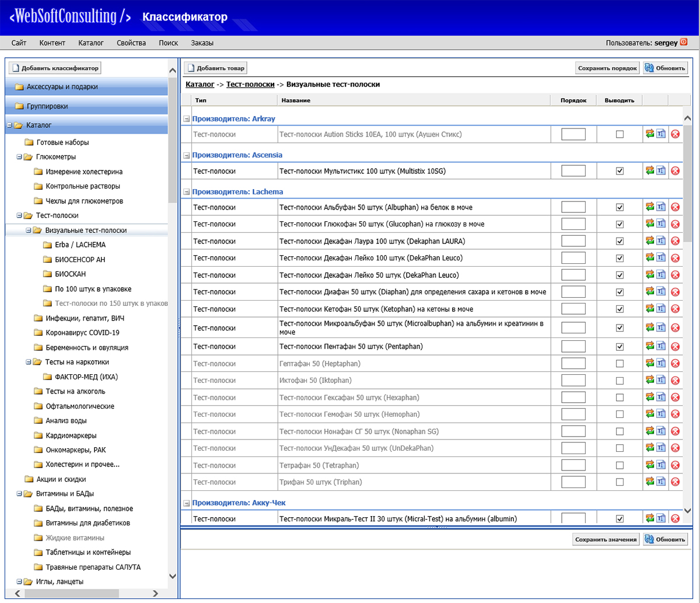The width and height of the screenshot is (700, 603).
Task: Click text edit icon for Multistix 10SG row
Action: (x=661, y=170)
